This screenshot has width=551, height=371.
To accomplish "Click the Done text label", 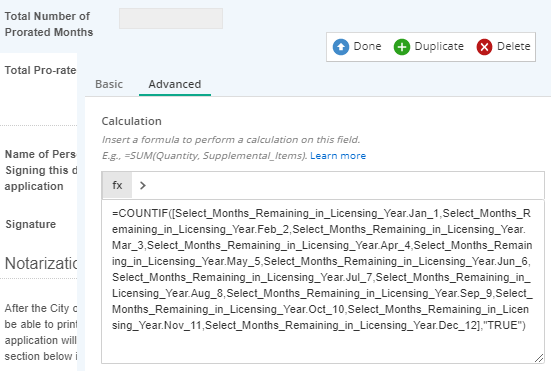I will point(367,46).
